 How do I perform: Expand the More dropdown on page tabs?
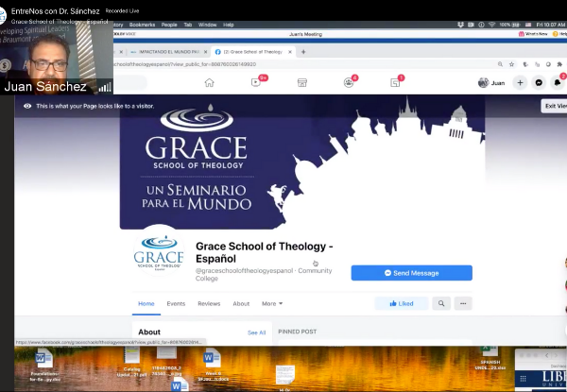coord(272,303)
